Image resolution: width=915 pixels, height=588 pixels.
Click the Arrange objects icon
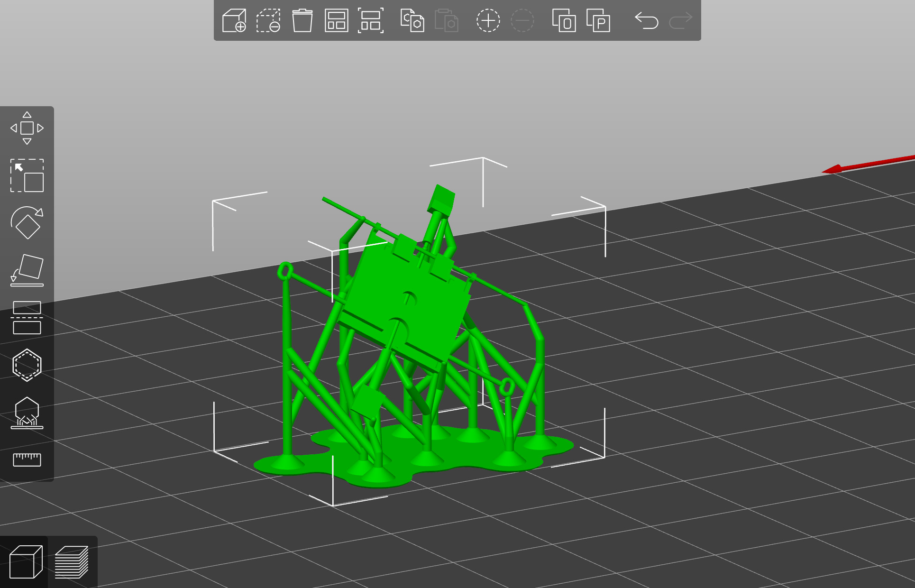click(x=336, y=21)
